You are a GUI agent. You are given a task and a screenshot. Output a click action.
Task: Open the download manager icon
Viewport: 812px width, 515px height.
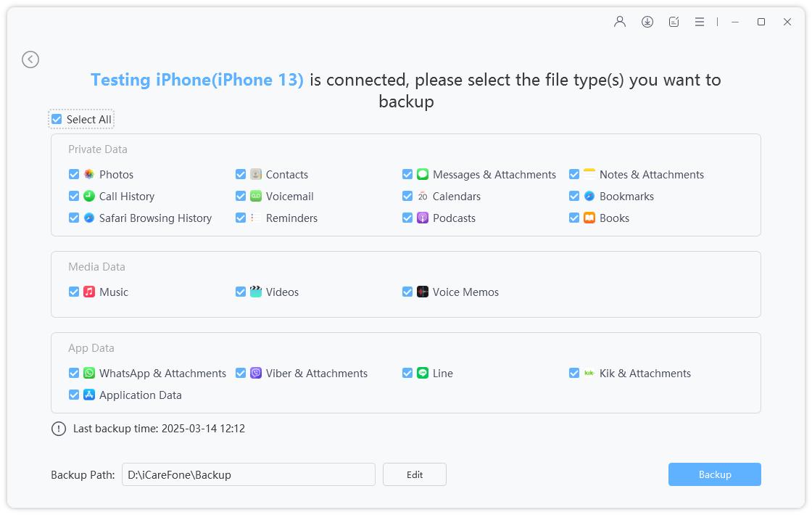[647, 22]
